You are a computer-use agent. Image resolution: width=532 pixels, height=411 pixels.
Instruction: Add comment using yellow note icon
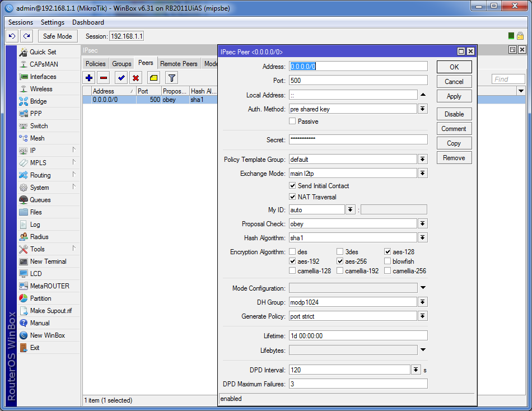153,78
